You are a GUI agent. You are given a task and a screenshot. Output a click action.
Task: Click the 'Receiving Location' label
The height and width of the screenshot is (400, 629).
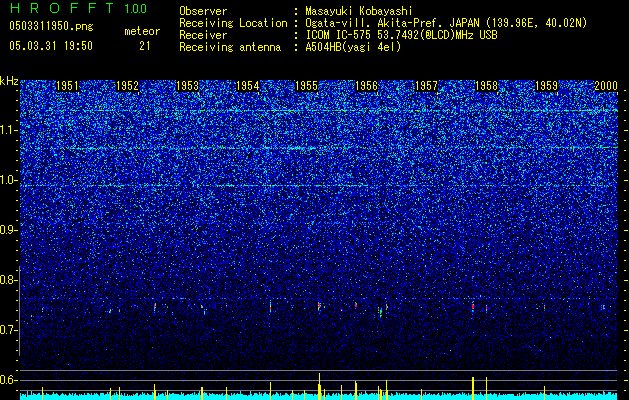233,23
